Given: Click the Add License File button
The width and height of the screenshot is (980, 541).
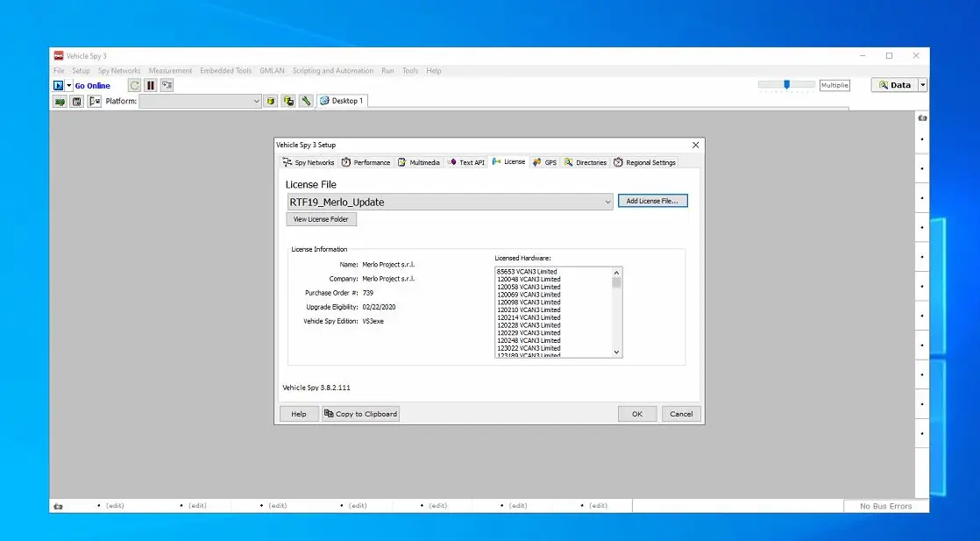Looking at the screenshot, I should 652,201.
